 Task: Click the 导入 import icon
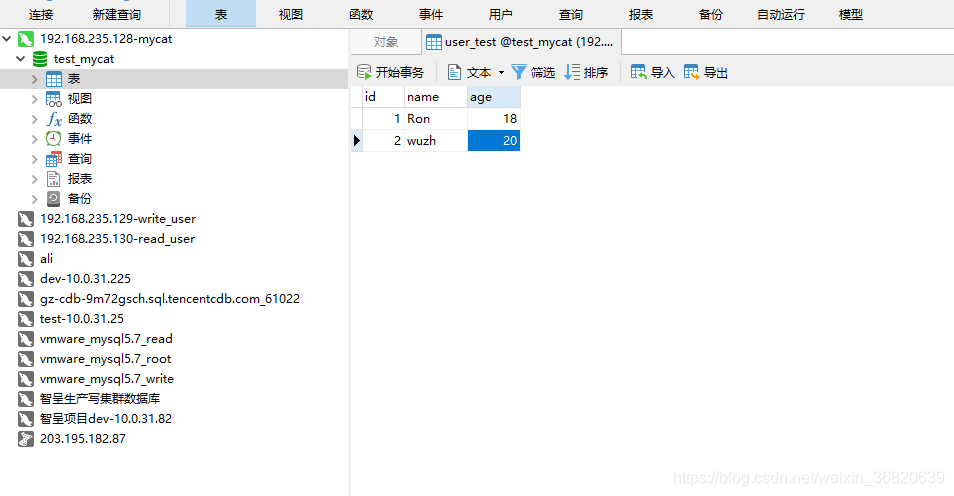point(639,72)
